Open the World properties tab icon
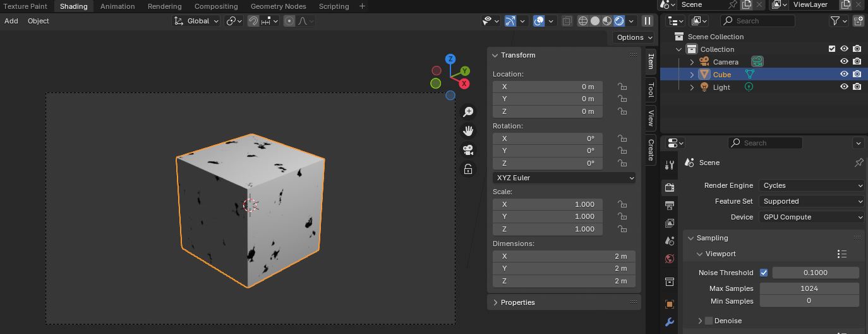This screenshot has height=334, width=868. pyautogui.click(x=670, y=259)
